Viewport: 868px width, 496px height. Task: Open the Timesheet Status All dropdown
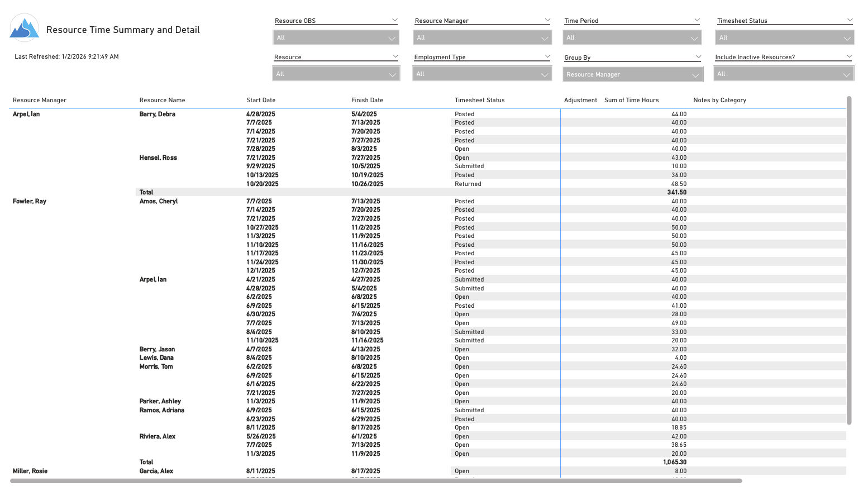784,37
